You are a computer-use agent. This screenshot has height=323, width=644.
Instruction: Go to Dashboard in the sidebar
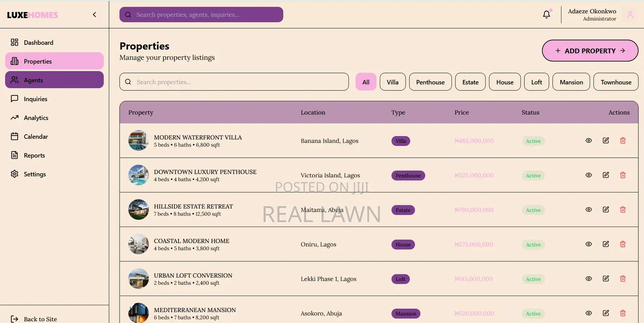pos(54,42)
